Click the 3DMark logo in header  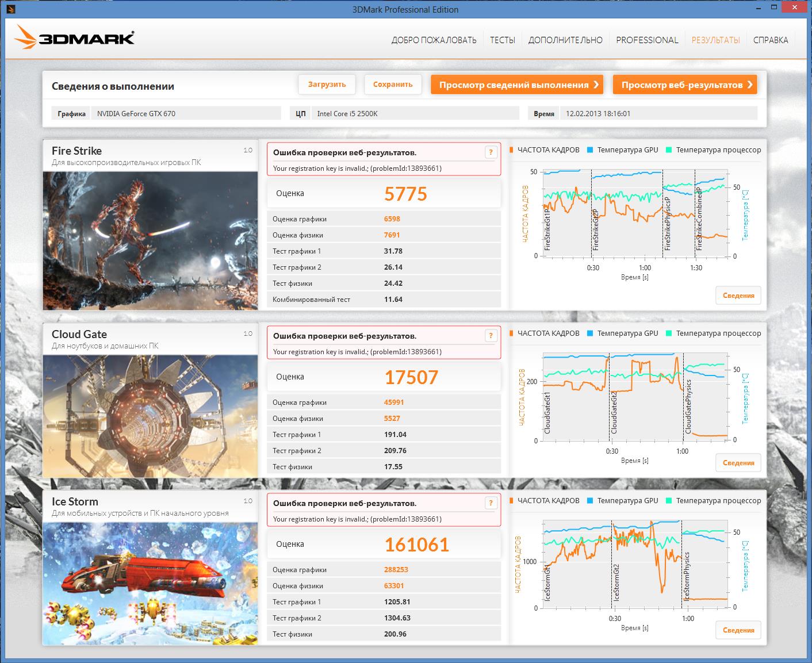point(75,39)
